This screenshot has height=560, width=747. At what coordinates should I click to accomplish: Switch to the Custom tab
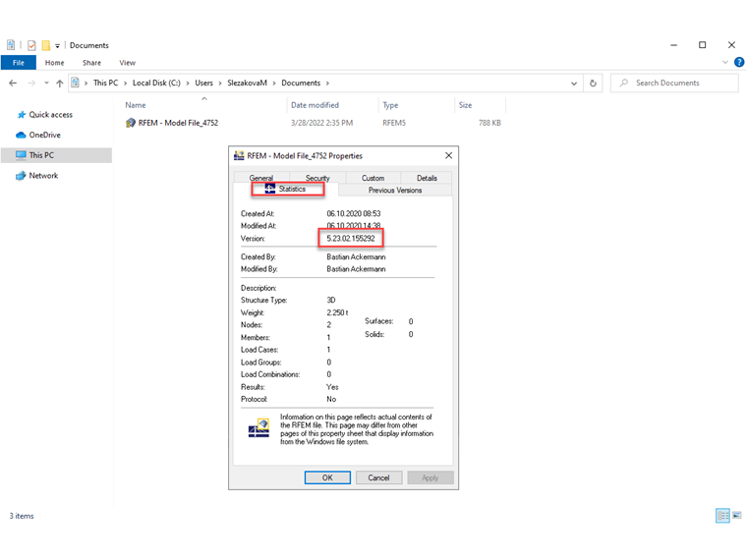[373, 178]
